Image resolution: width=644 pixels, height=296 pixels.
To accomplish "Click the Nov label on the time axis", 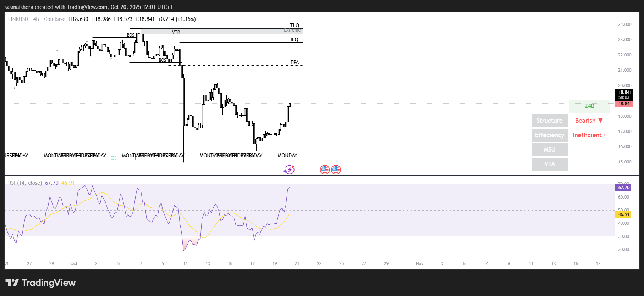I will coord(420,264).
